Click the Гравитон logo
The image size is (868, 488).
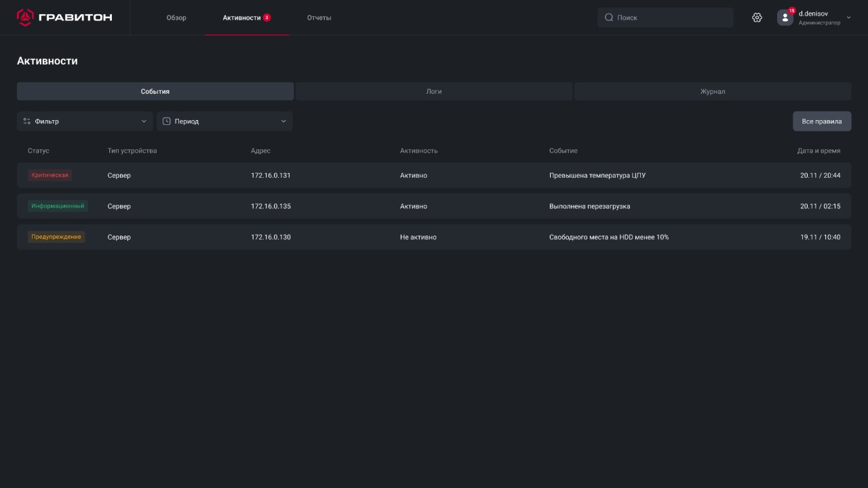tap(64, 18)
